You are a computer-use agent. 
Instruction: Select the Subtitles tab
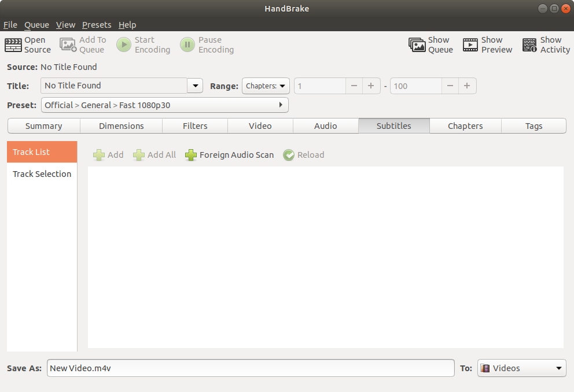(394, 126)
